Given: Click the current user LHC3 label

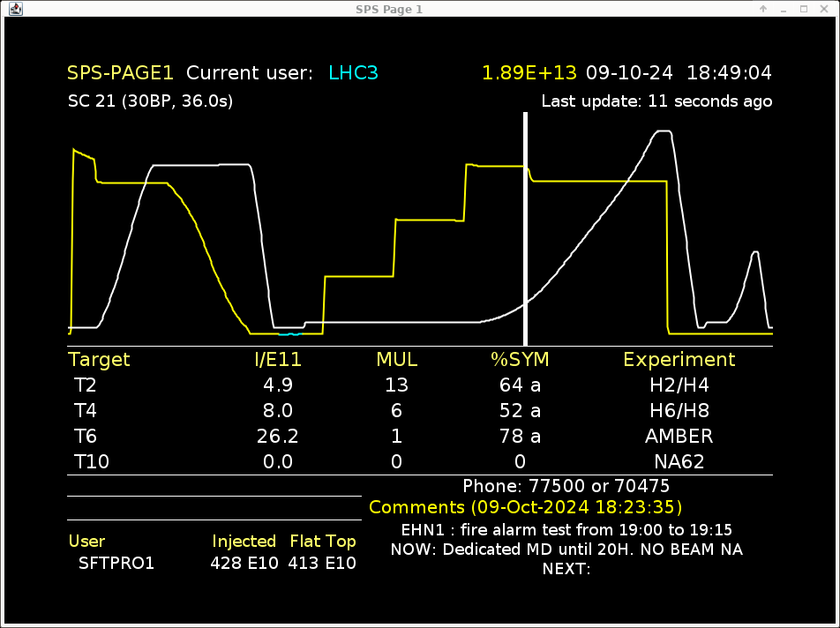Looking at the screenshot, I should click(354, 73).
